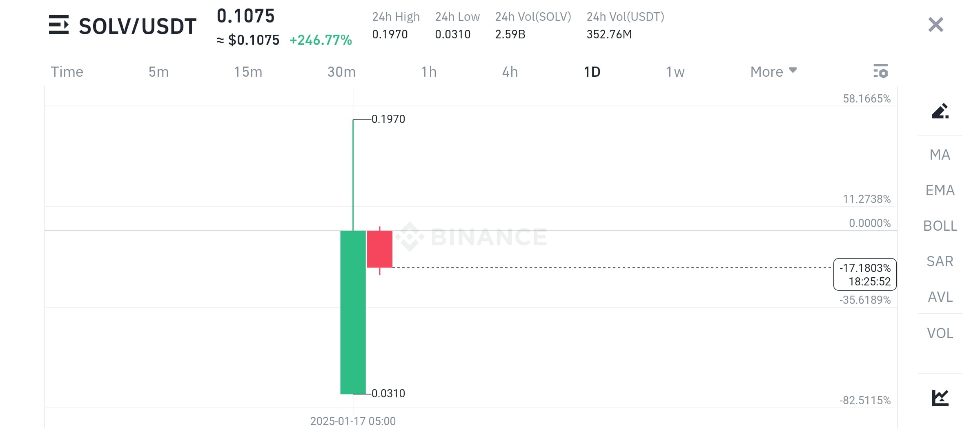
Task: Open the trading pair list menu icon
Action: click(x=59, y=25)
